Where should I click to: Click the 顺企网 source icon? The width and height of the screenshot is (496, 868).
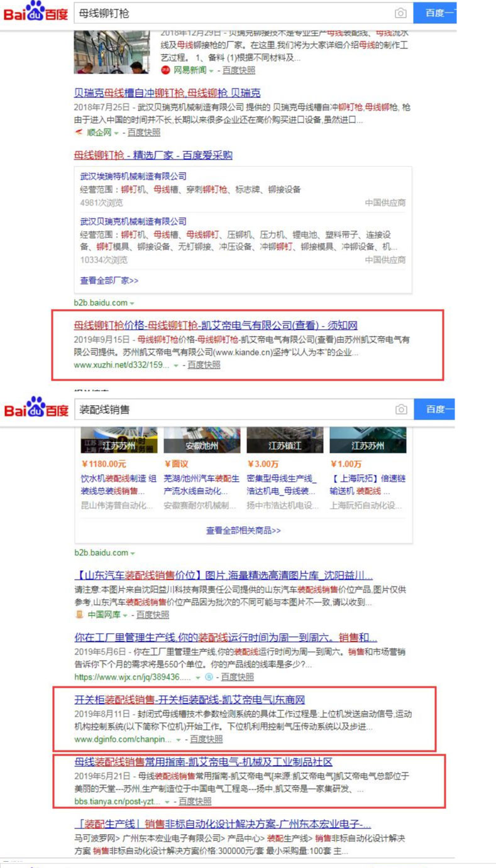79,133
